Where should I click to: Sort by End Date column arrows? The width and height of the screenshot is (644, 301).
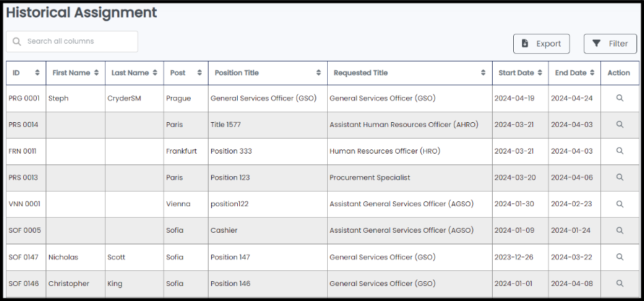[592, 73]
